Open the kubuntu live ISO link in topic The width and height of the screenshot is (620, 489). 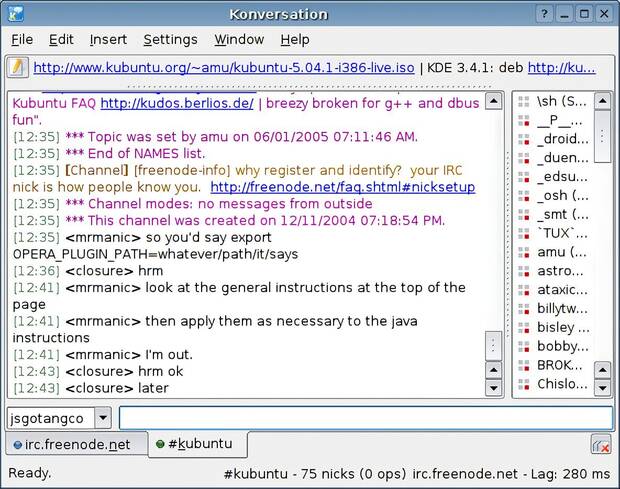[x=224, y=68]
